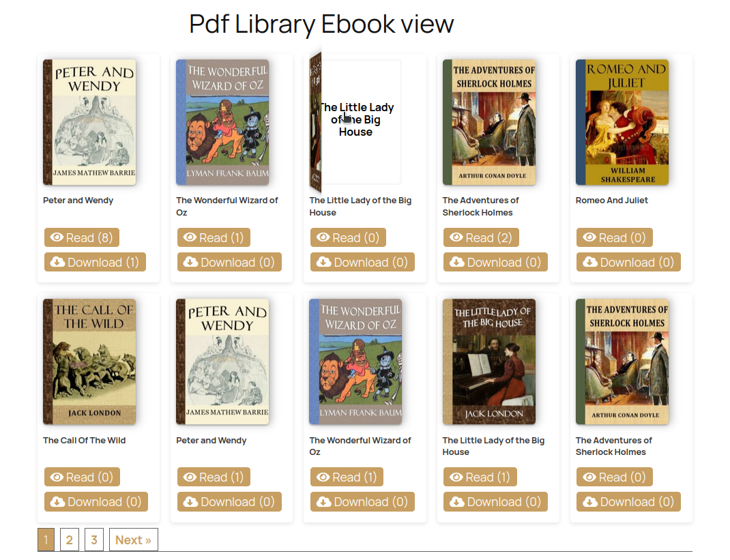Click eye icon on Little Lady's Read (0)

(323, 237)
